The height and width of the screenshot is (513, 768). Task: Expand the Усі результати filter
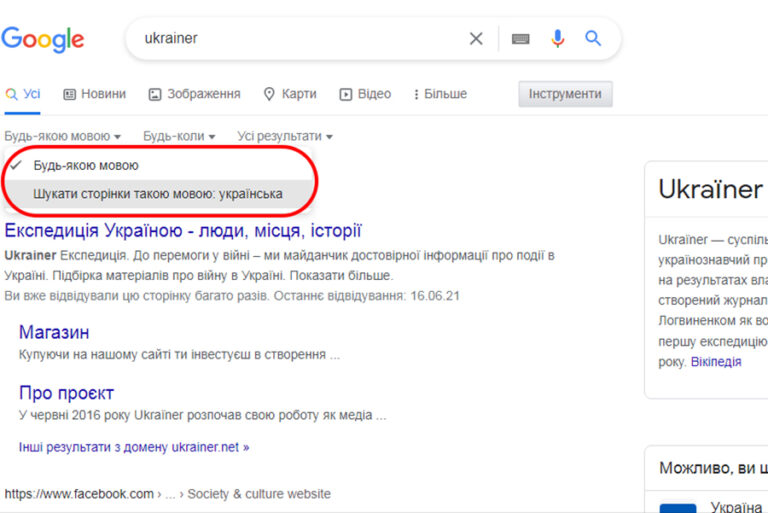(x=285, y=136)
